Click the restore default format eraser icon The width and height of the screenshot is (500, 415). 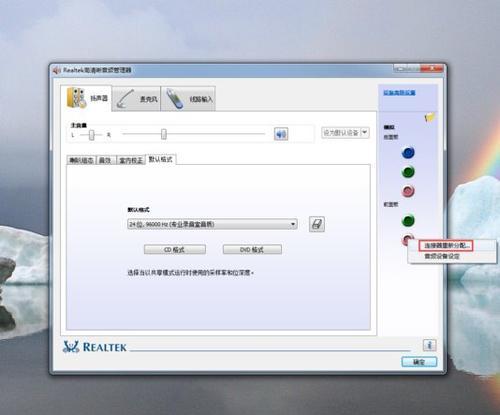click(317, 224)
